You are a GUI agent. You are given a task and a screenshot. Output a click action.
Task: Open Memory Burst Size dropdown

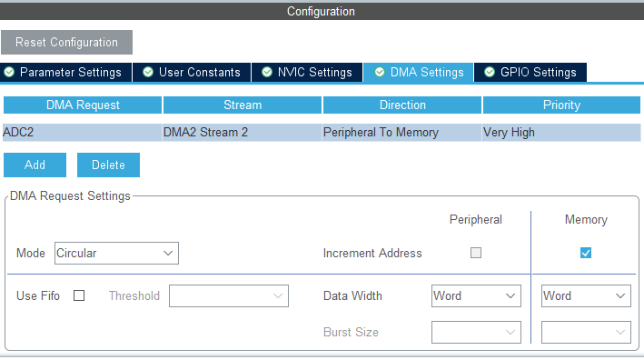pos(586,332)
